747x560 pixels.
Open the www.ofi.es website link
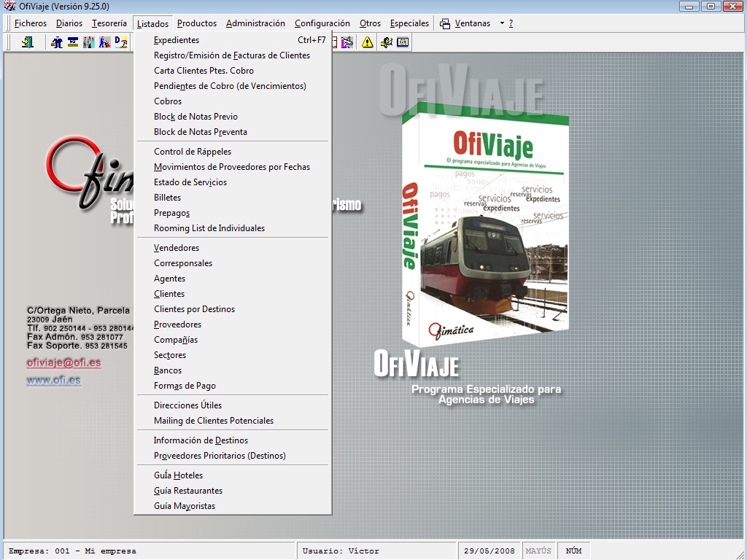53,380
